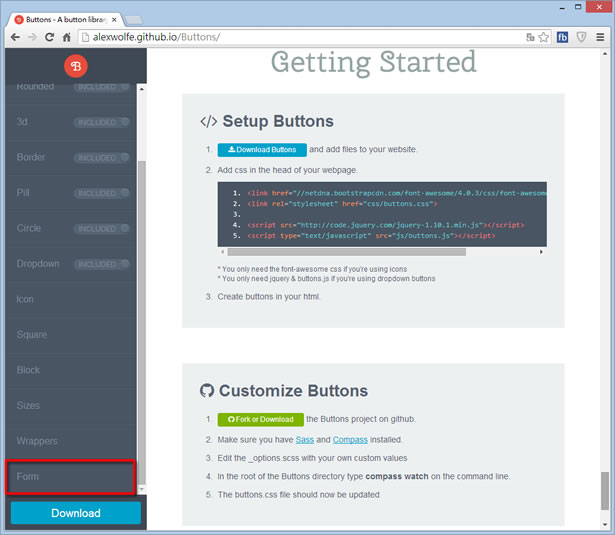The height and width of the screenshot is (535, 615).
Task: Click the translate icon in address bar
Action: pos(530,37)
